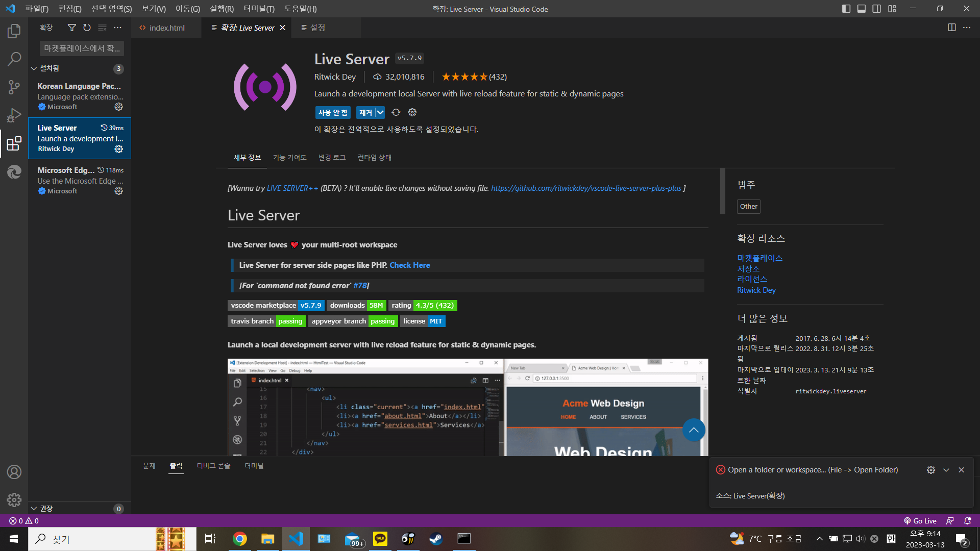
Task: Toggle bottom panel visibility
Action: [862, 9]
